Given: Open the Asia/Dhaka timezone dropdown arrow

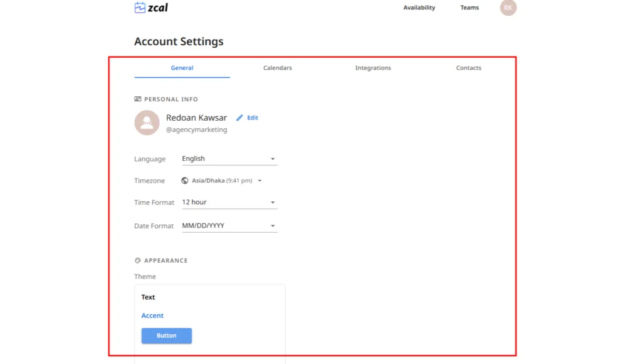Looking at the screenshot, I should click(260, 181).
